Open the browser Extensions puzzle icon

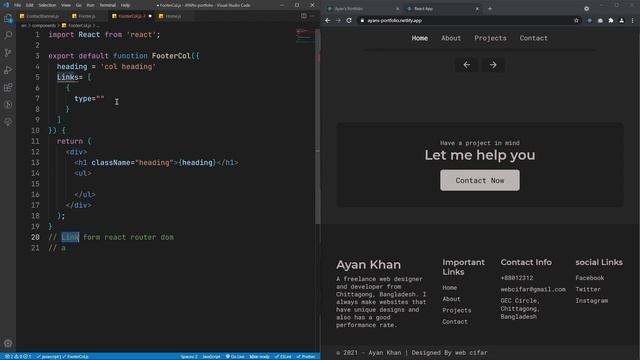pos(611,20)
